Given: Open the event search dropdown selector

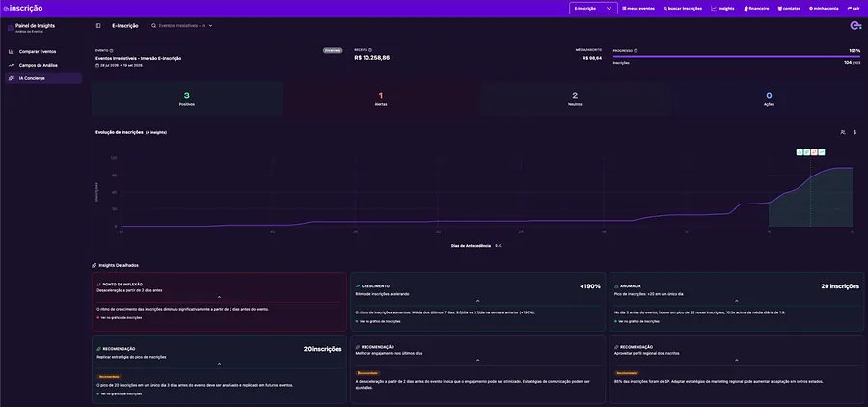Looking at the screenshot, I should tap(182, 25).
